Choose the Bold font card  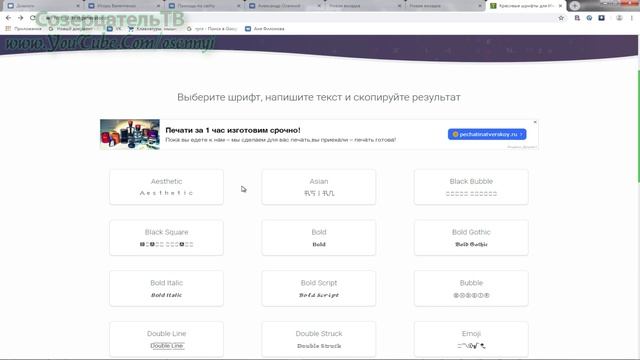coord(319,238)
